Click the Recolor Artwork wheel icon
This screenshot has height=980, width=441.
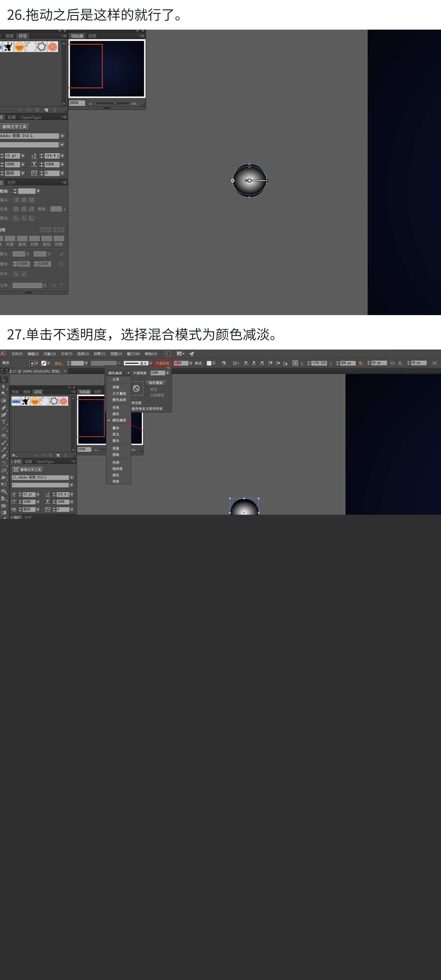click(x=223, y=363)
